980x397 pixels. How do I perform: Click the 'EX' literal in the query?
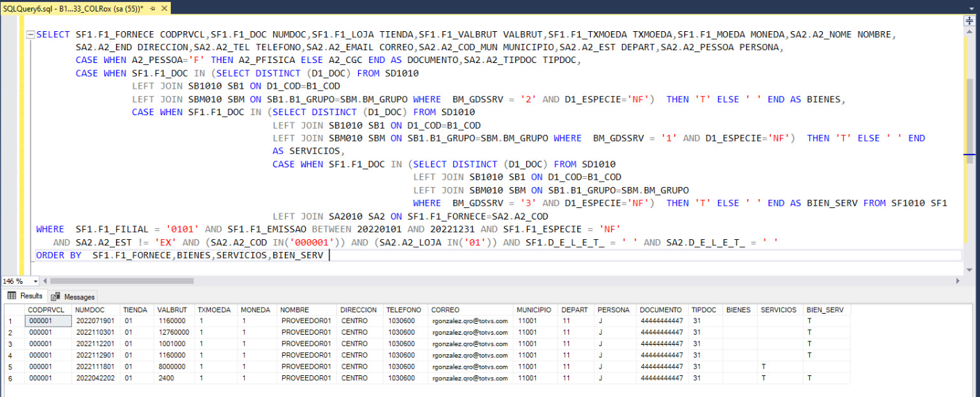164,243
